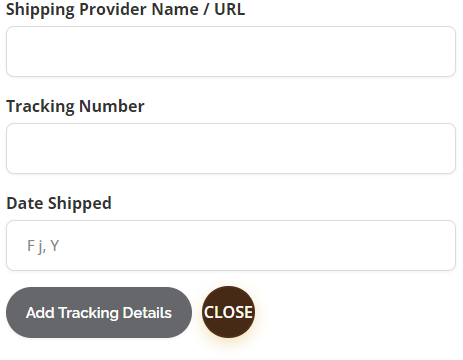Click inside the tracking number entry box
The image size is (463, 360).
point(231,149)
